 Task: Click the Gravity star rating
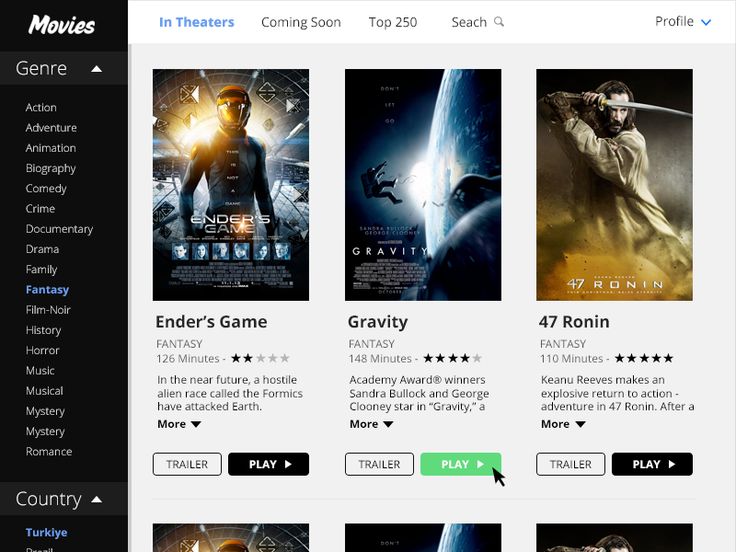[x=452, y=359]
